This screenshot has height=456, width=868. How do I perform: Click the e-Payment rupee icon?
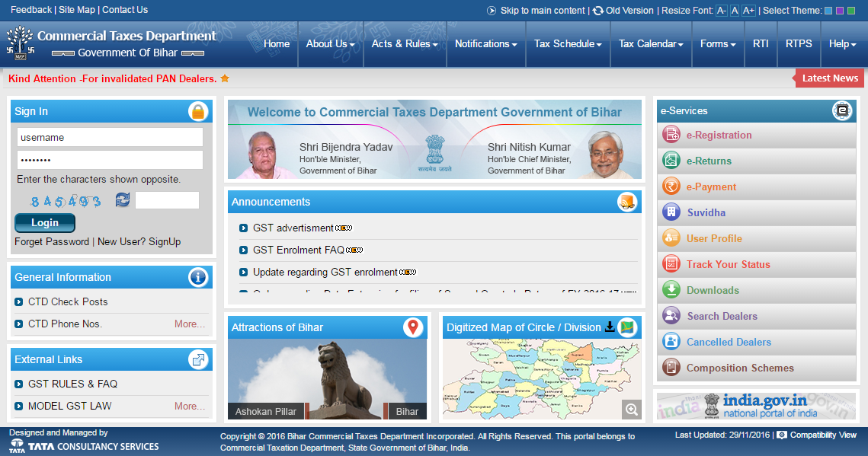(x=671, y=187)
